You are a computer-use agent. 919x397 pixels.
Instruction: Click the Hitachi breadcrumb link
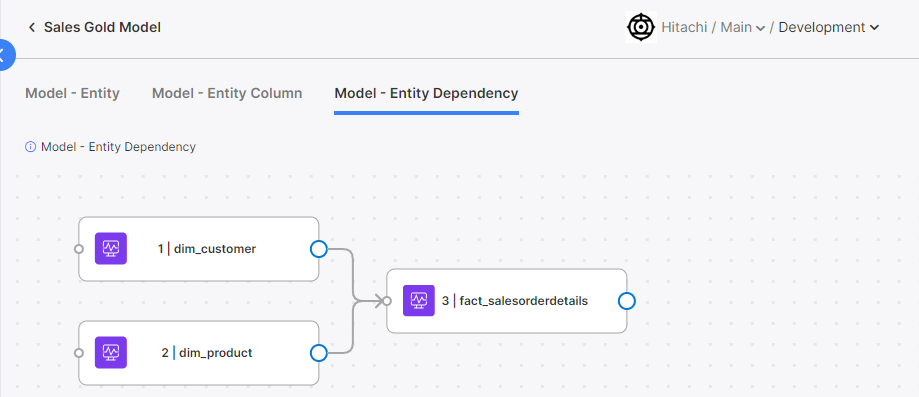(x=684, y=28)
